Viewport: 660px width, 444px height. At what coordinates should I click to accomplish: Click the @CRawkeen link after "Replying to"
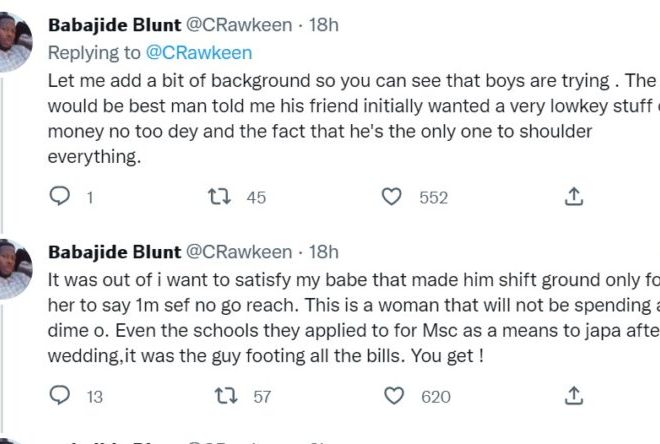(x=201, y=53)
